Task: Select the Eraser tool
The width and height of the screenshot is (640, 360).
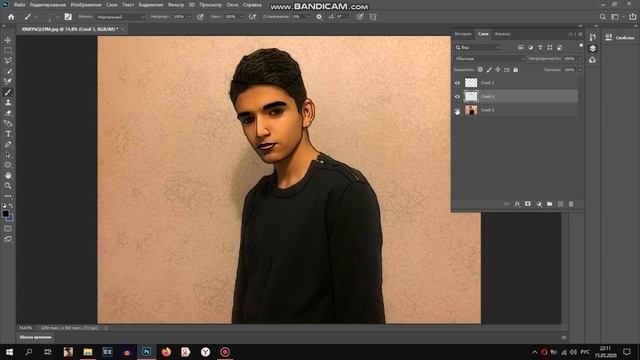Action: (8, 113)
